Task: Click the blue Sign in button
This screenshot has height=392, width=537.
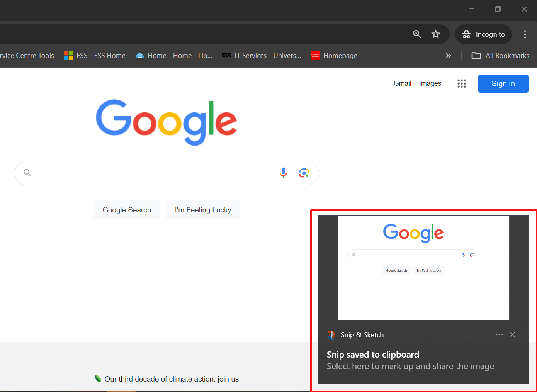Action: (503, 83)
